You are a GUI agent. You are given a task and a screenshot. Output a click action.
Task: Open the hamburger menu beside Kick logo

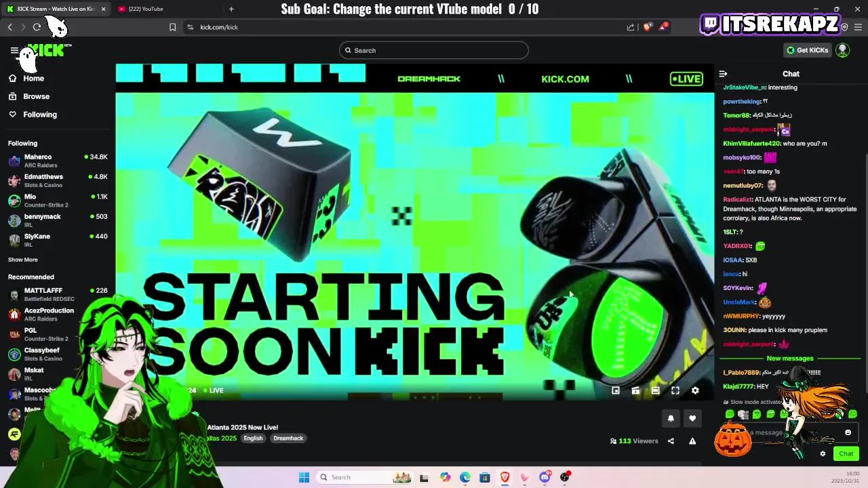14,50
